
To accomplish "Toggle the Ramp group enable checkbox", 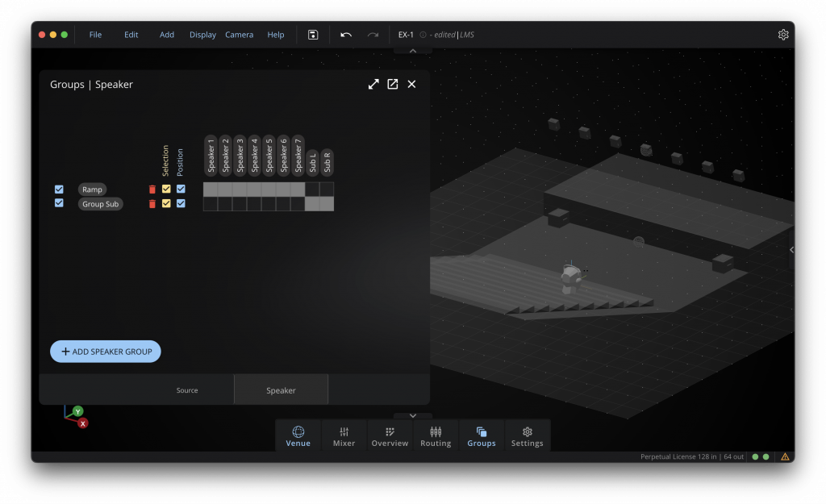I will pyautogui.click(x=59, y=189).
